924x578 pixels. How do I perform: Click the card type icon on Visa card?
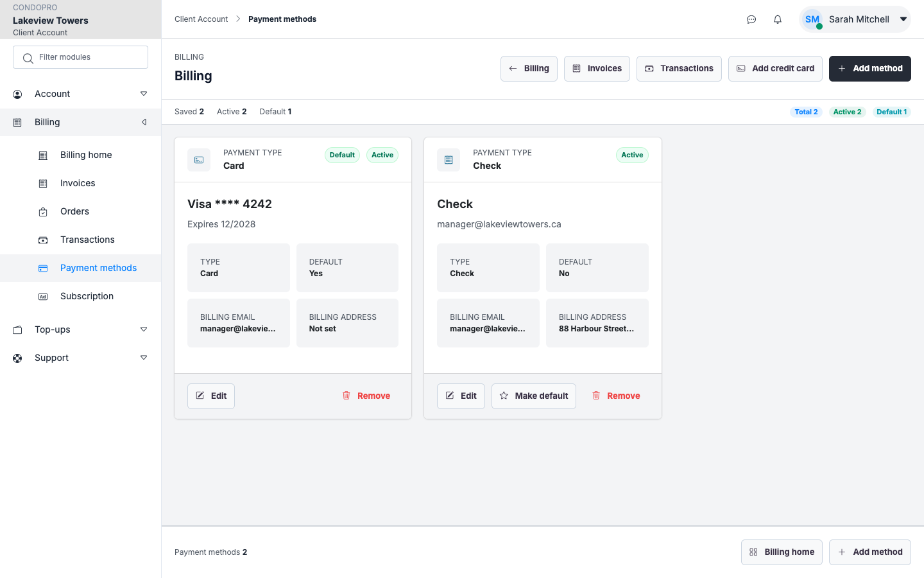pos(199,160)
